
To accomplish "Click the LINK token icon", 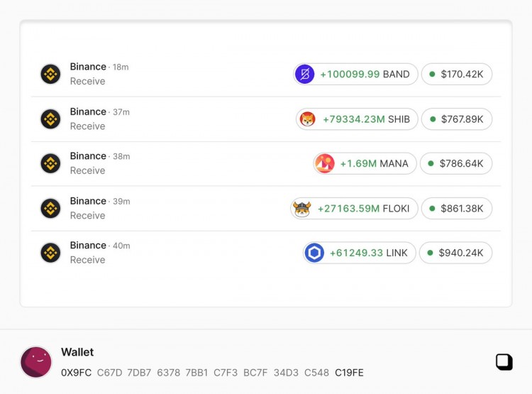I will (314, 253).
